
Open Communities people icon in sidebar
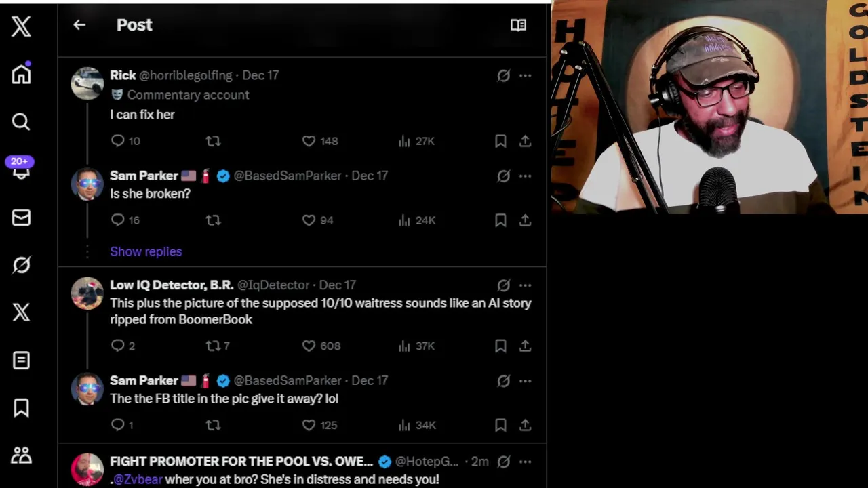(21, 455)
